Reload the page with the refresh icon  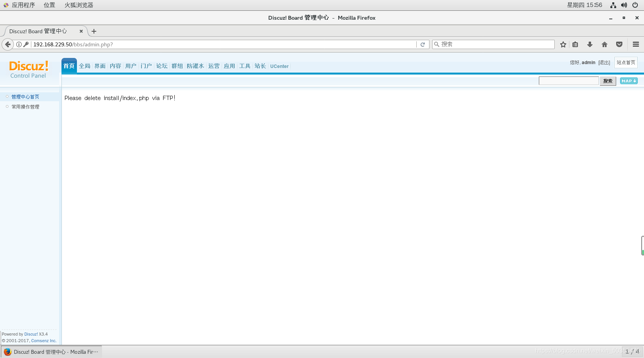pyautogui.click(x=423, y=44)
